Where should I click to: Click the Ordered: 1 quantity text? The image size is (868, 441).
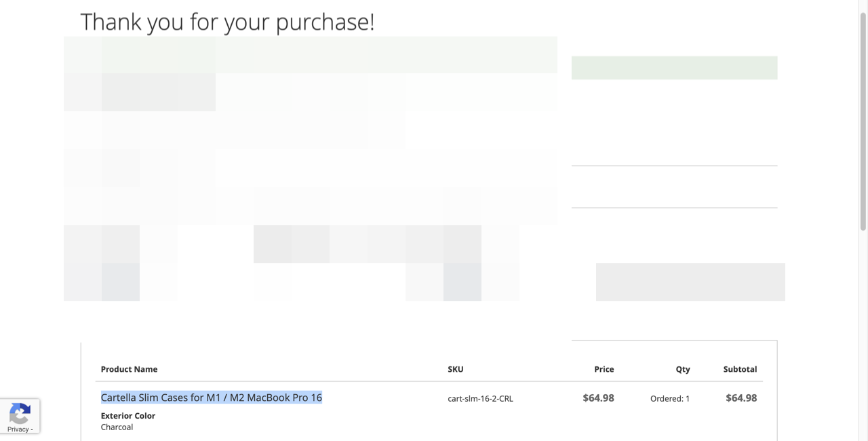click(670, 398)
